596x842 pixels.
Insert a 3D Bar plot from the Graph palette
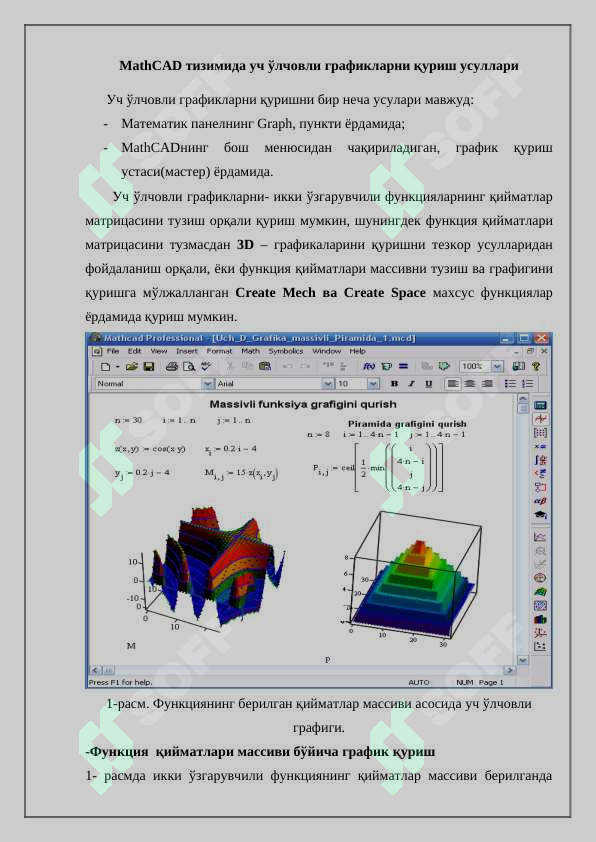click(x=540, y=619)
